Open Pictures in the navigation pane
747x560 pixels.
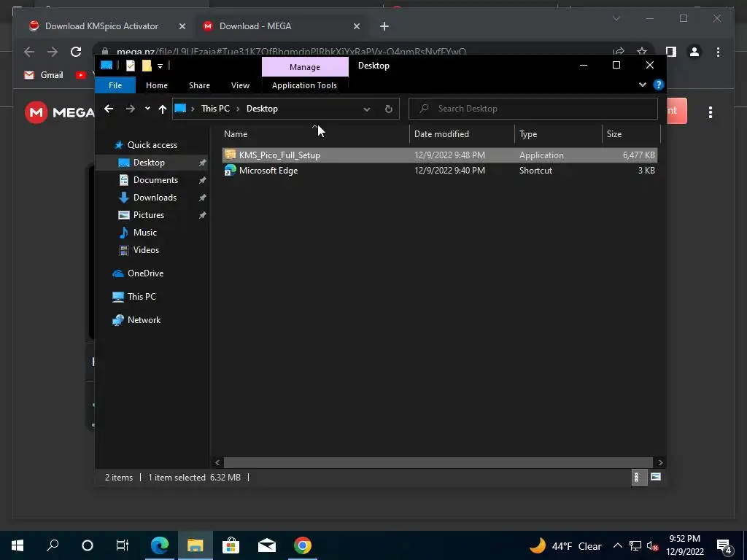[149, 215]
